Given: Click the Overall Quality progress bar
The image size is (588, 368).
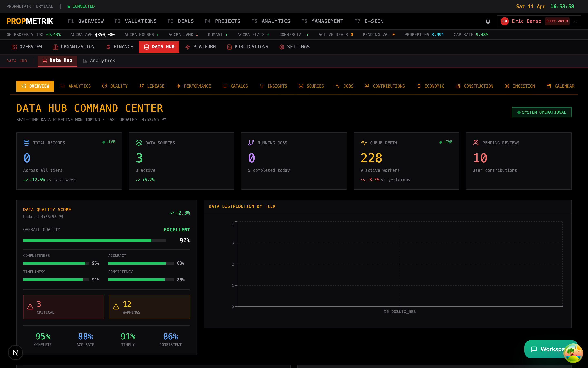Looking at the screenshot, I should pos(95,240).
